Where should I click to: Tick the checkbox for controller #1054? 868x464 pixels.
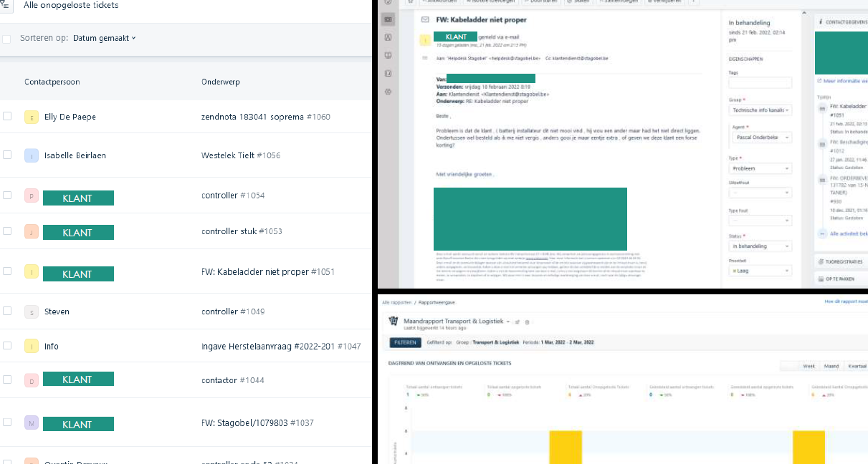[7, 195]
